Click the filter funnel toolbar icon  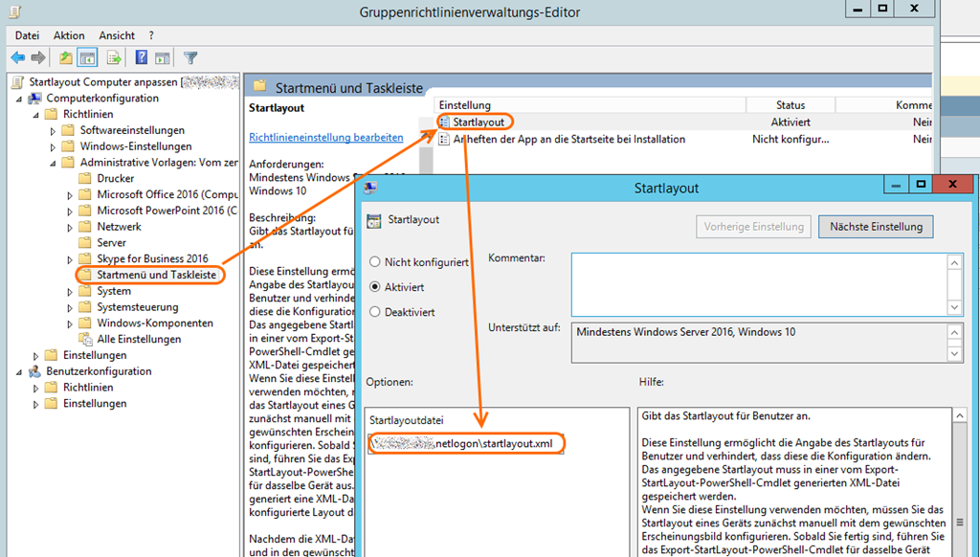(x=190, y=57)
